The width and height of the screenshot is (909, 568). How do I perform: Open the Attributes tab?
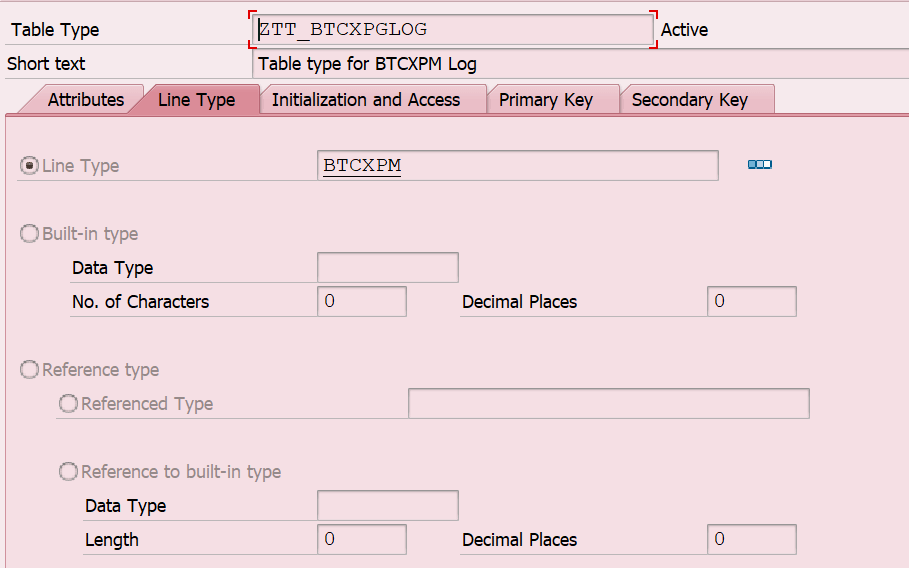(86, 100)
